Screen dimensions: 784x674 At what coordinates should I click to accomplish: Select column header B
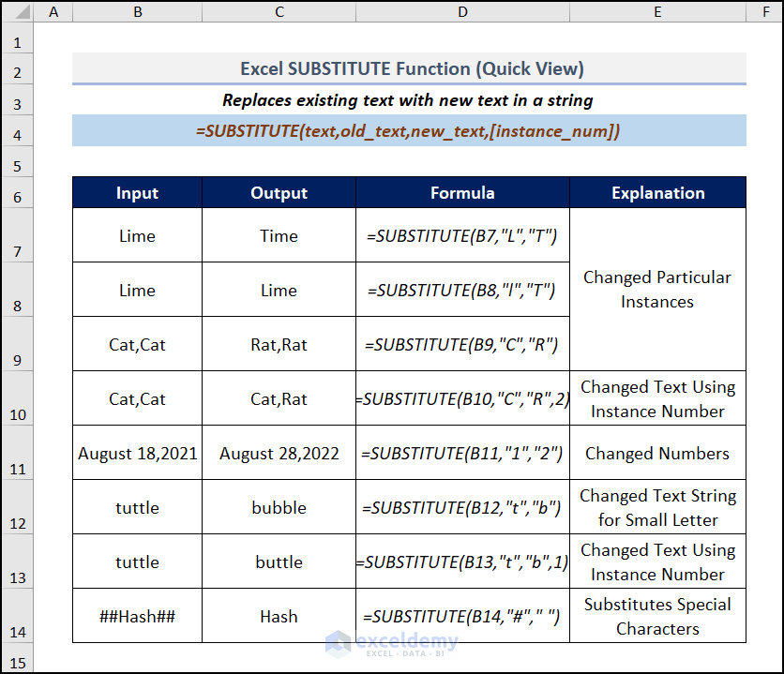[x=137, y=10]
